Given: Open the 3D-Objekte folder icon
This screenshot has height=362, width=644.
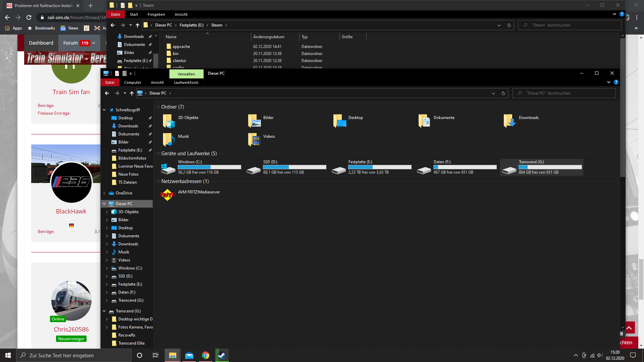Looking at the screenshot, I should [x=169, y=121].
